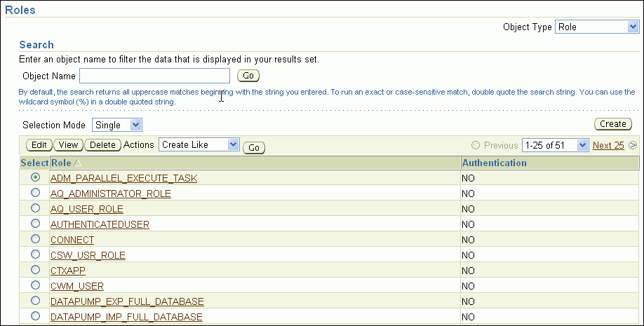This screenshot has width=644, height=326.
Task: Click the Object Name search field
Action: [x=154, y=76]
